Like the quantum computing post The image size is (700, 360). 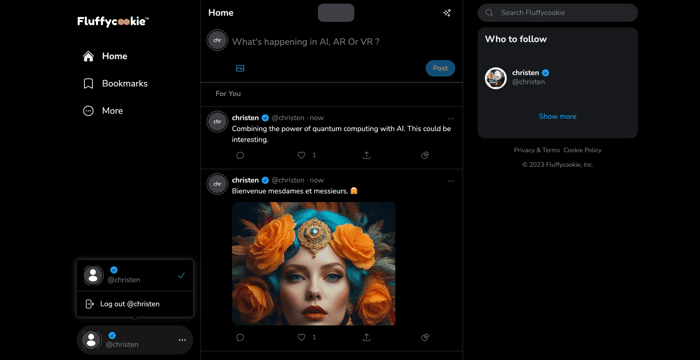[x=301, y=155]
